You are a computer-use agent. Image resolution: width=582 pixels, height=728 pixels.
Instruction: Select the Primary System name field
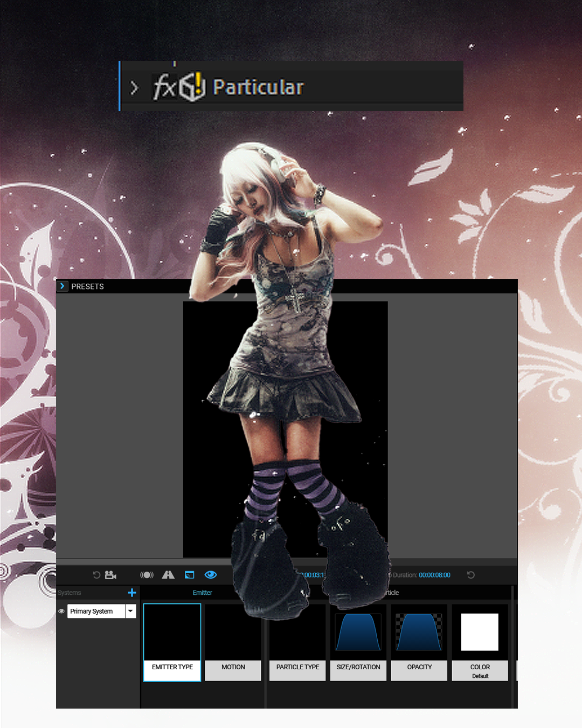96,611
